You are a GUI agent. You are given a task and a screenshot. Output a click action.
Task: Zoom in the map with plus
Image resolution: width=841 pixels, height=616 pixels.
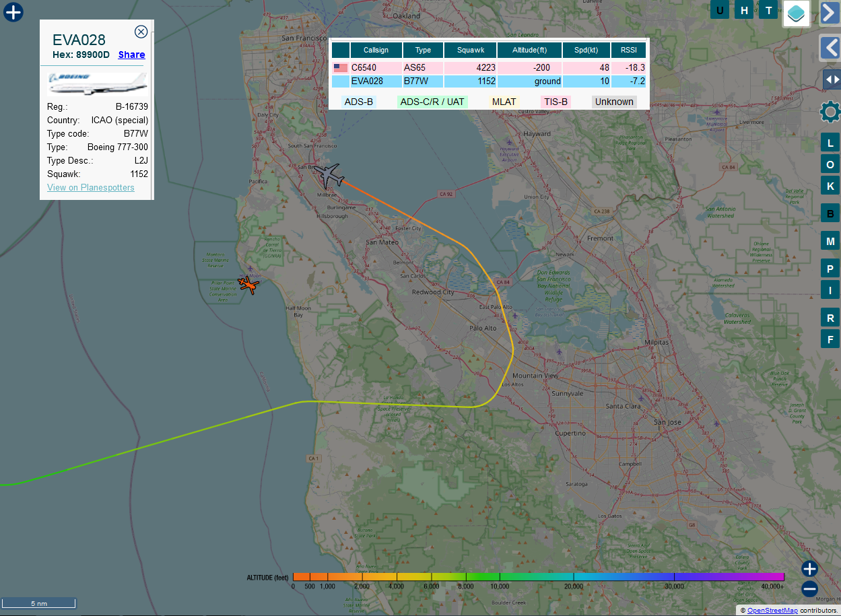pyautogui.click(x=809, y=569)
